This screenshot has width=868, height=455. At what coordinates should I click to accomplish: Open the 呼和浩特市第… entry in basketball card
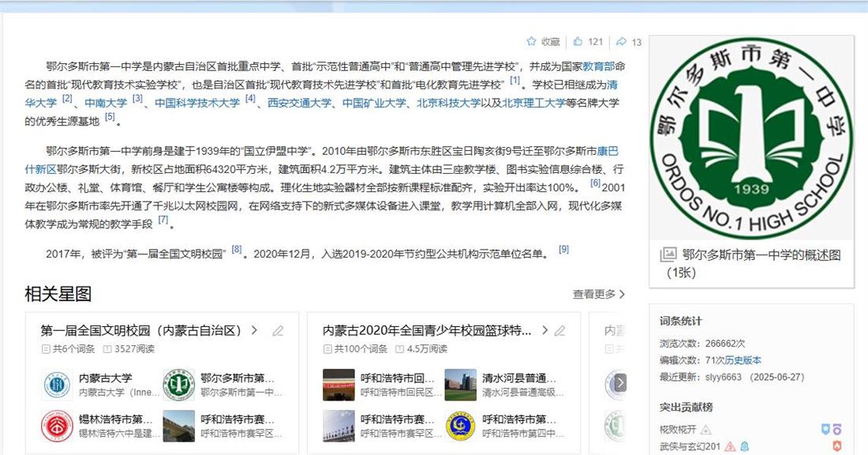click(x=518, y=419)
